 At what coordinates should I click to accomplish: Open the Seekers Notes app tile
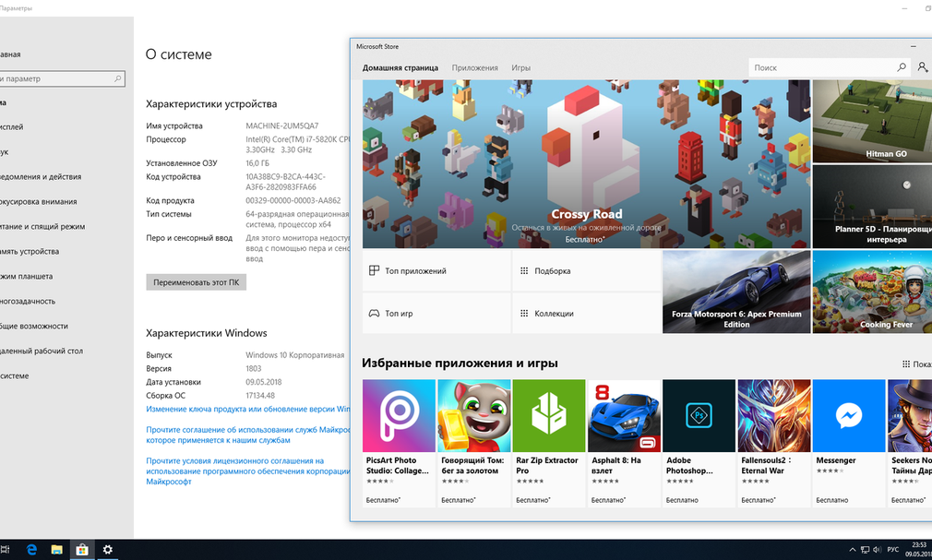tap(910, 443)
